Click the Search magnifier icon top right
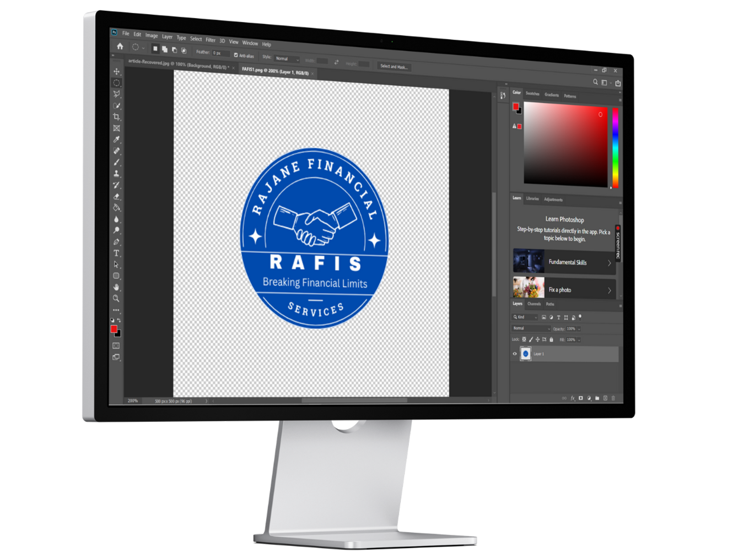Viewport: 747px width, 560px height. coord(595,82)
